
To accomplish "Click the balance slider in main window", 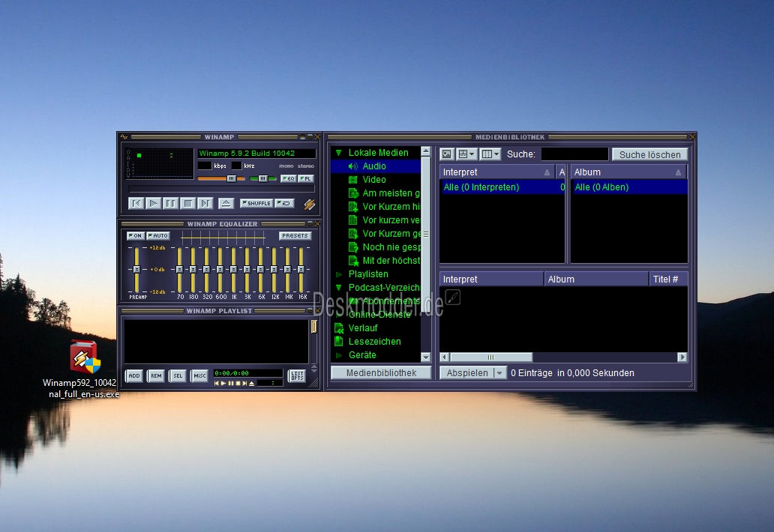I will [263, 178].
